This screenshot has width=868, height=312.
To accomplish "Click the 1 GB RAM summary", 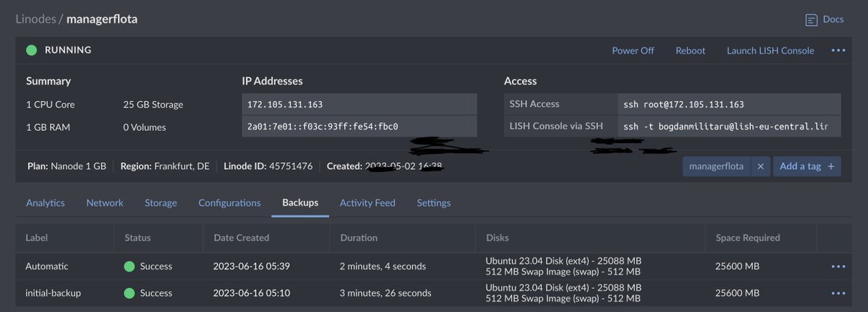I will (x=48, y=127).
